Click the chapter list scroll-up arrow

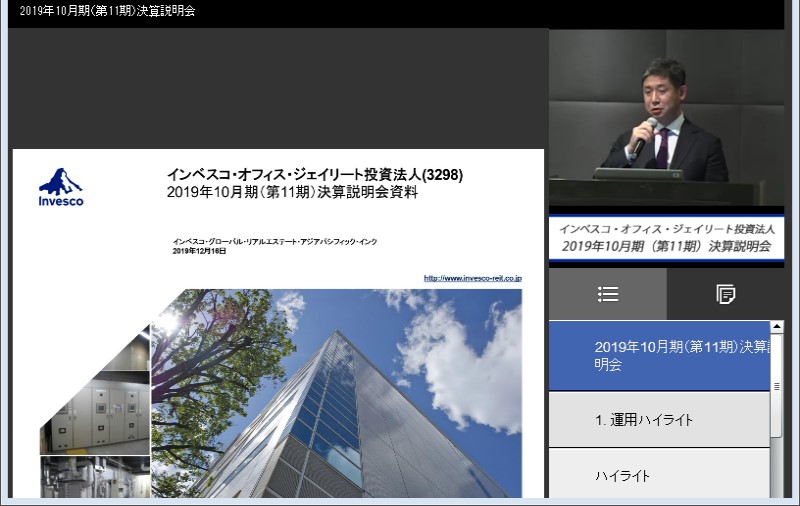pyautogui.click(x=777, y=326)
